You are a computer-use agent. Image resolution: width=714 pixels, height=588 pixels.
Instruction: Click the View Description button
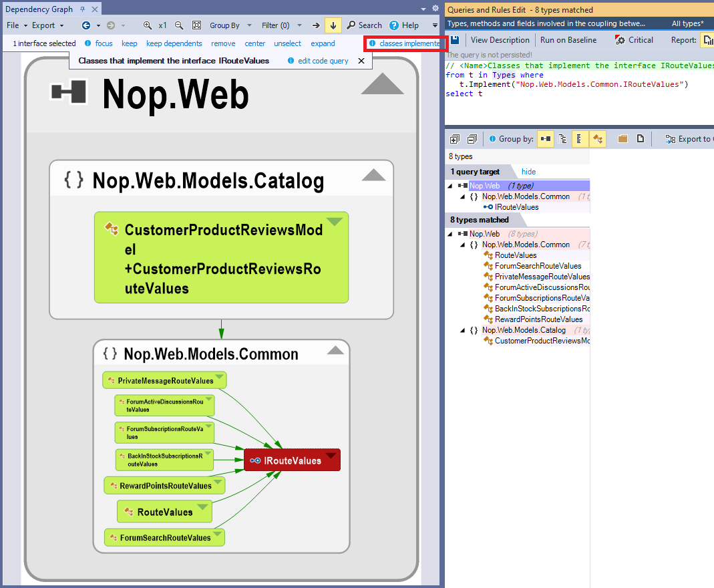click(500, 40)
